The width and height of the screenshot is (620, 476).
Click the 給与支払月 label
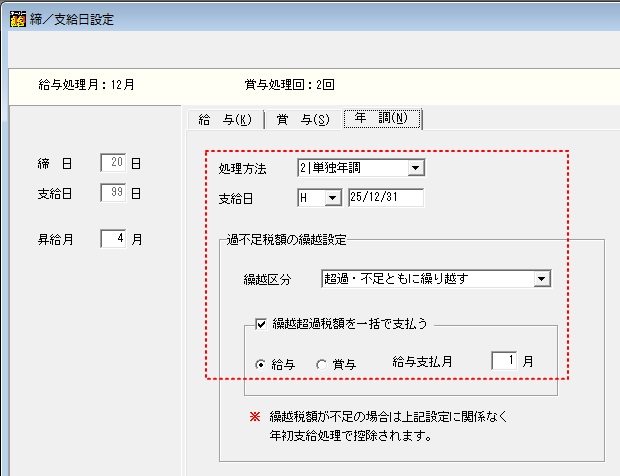422,361
